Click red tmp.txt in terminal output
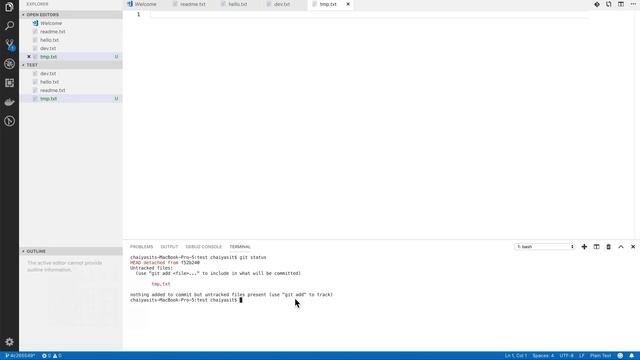 161,284
